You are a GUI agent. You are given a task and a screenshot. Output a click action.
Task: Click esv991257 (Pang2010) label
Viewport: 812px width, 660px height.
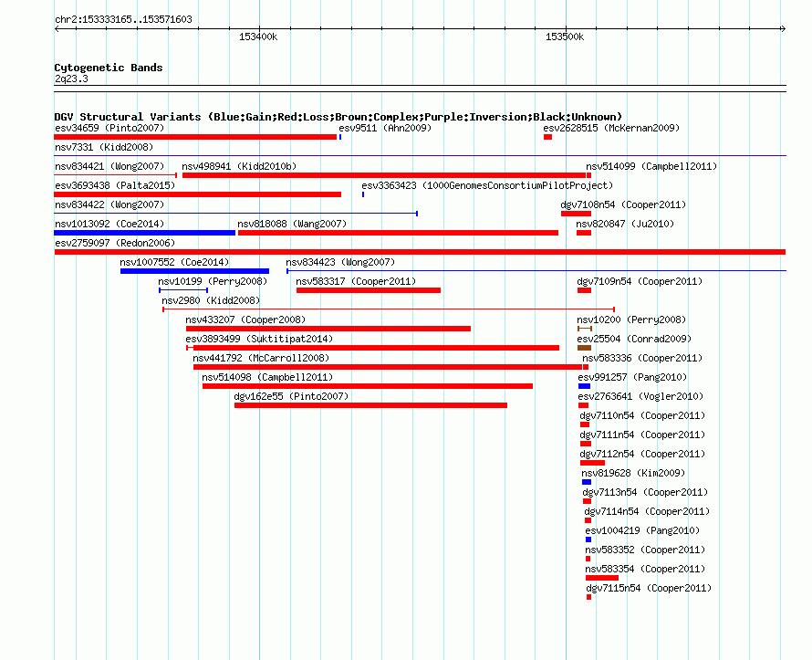[x=632, y=377]
